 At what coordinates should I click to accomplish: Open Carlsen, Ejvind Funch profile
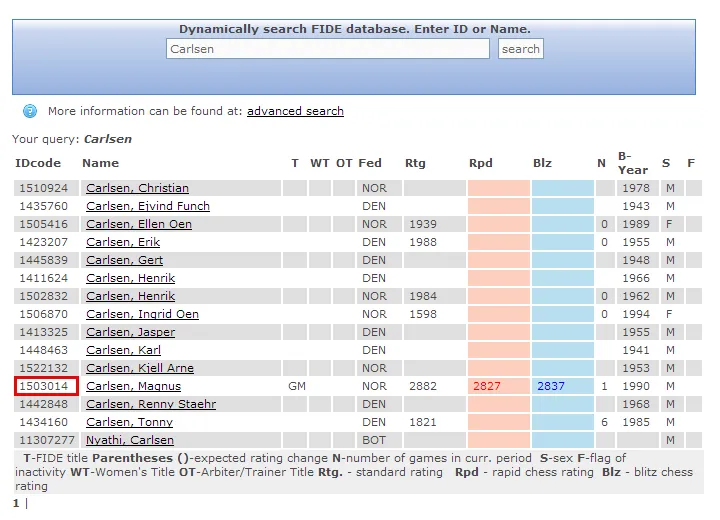click(148, 206)
